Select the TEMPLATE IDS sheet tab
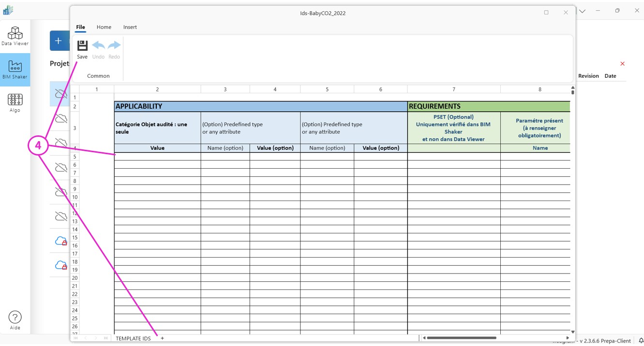Screen dimensions: 644x346 (133, 338)
